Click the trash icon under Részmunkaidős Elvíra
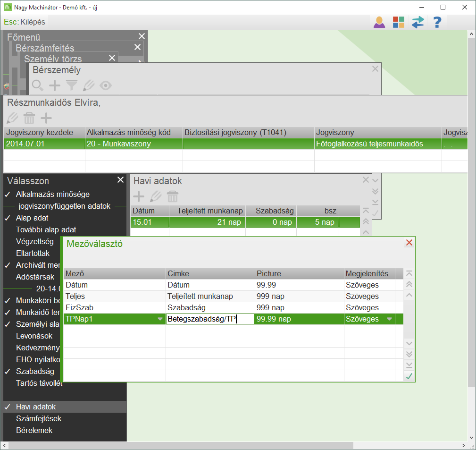The image size is (476, 450). tap(29, 118)
